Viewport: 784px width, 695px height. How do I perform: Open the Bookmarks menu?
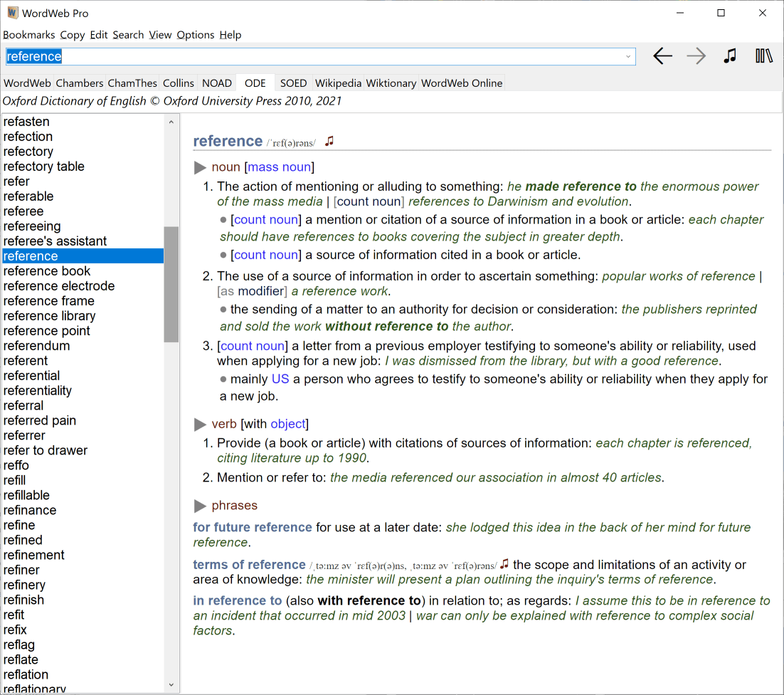point(28,35)
